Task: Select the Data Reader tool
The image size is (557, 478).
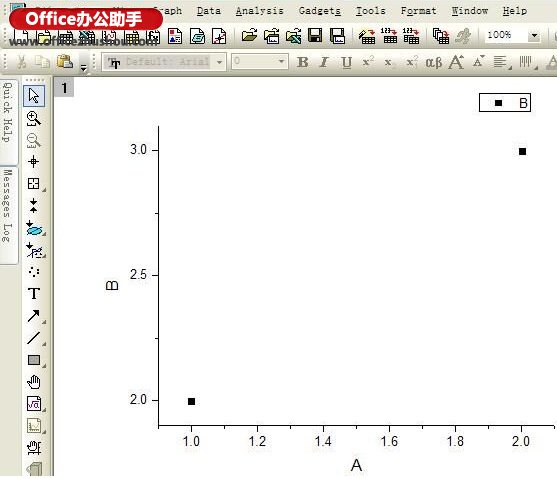Action: pos(34,184)
